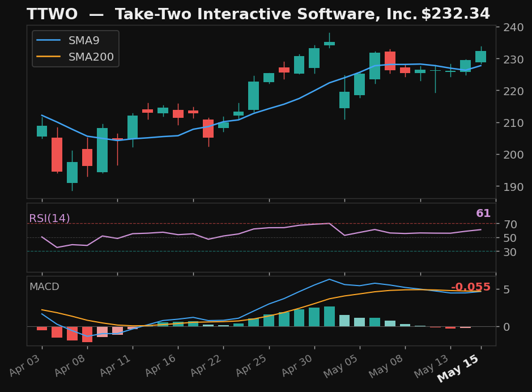Click the blue SMA9 legend line sample
The width and height of the screenshot is (532, 392).
49,40
